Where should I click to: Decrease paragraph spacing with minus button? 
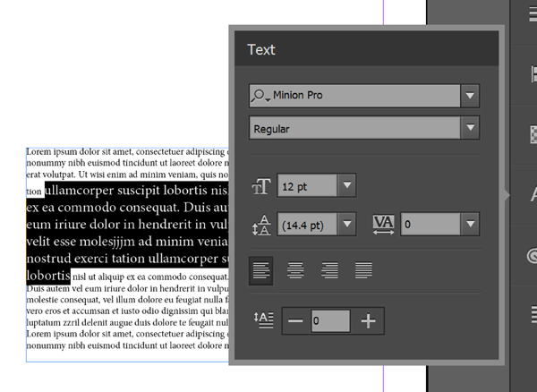(295, 320)
